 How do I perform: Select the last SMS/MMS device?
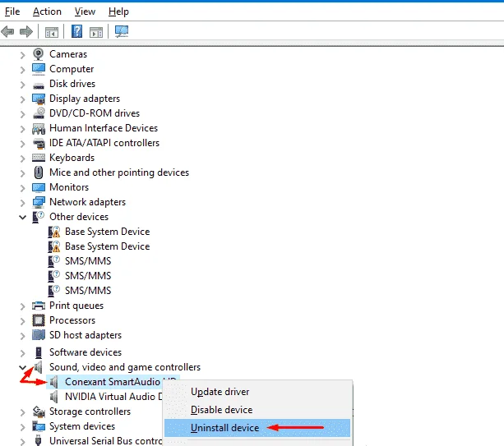pyautogui.click(x=88, y=291)
